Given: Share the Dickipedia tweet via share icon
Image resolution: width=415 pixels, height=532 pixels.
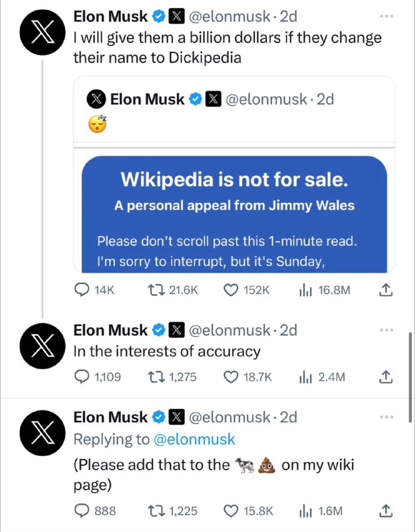Looking at the screenshot, I should point(384,290).
